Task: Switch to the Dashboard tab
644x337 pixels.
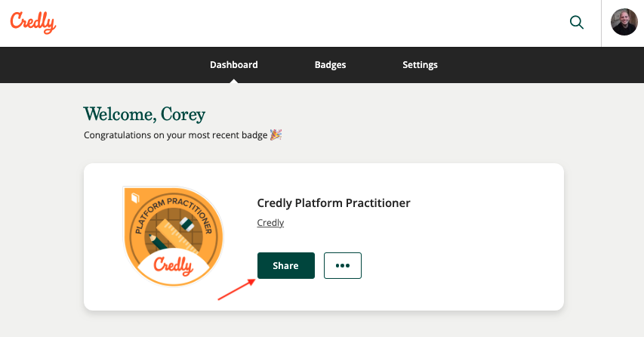Action: pyautogui.click(x=234, y=64)
